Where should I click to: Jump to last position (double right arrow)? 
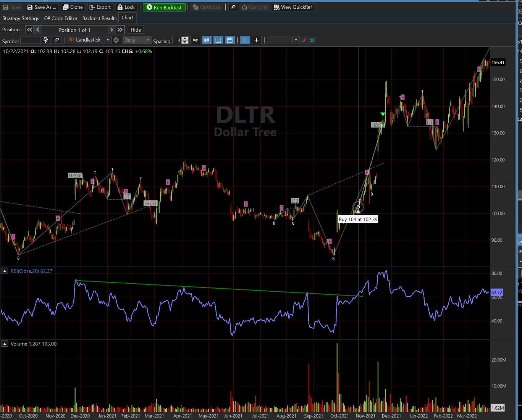coord(120,30)
